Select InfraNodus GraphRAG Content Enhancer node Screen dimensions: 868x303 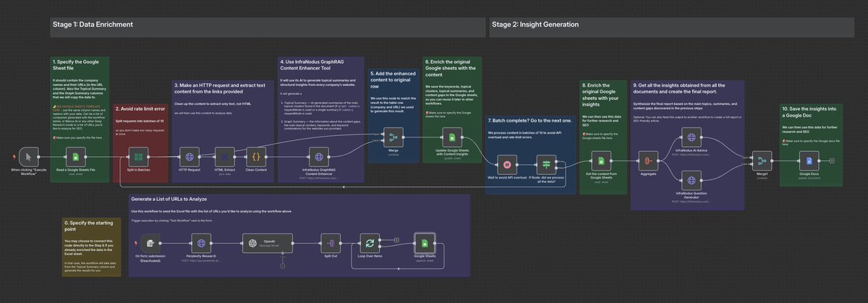coord(319,155)
